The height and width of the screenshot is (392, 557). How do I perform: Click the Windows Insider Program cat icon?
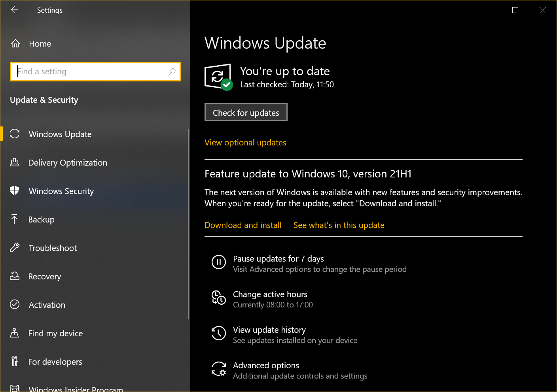[15, 388]
